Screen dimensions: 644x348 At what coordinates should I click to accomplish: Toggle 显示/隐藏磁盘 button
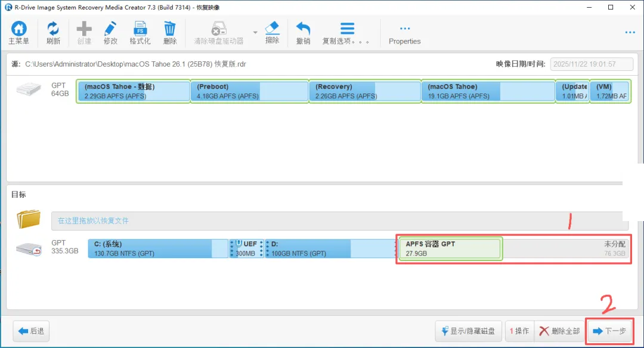tap(468, 331)
